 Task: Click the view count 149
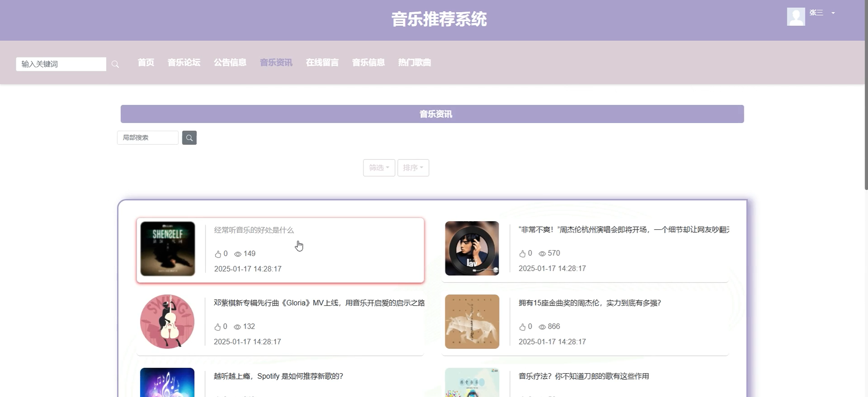click(x=249, y=254)
